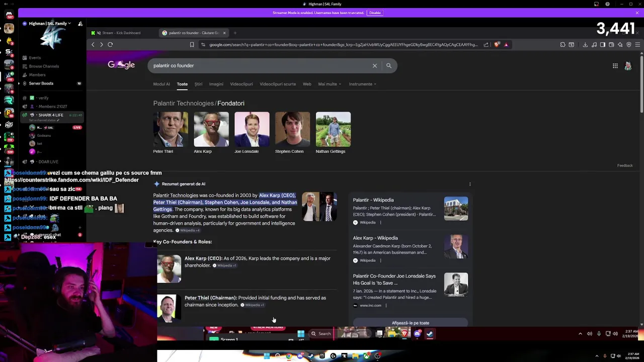Expand the Mai multe dropdown
Viewport: 644px width, 362px height.
(330, 84)
